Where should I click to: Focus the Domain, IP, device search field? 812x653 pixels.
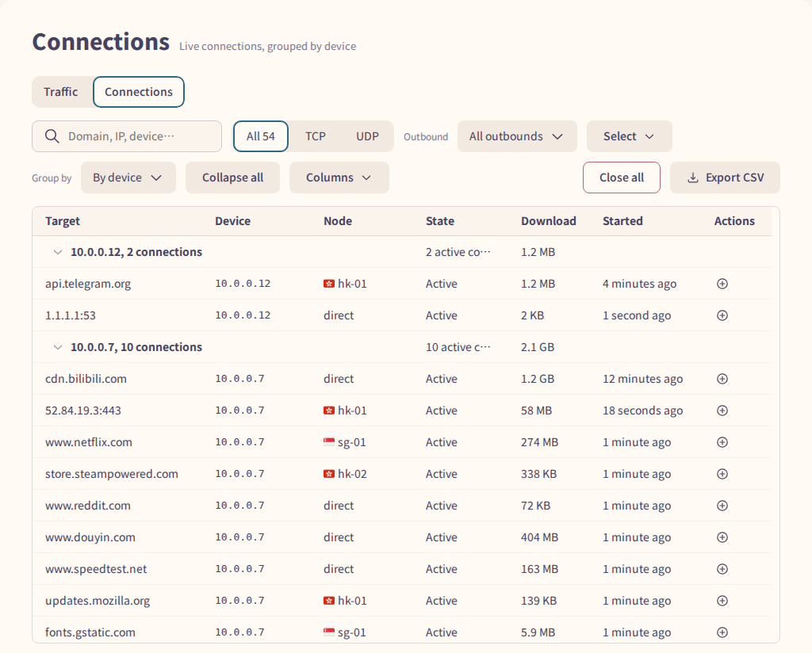(x=127, y=136)
